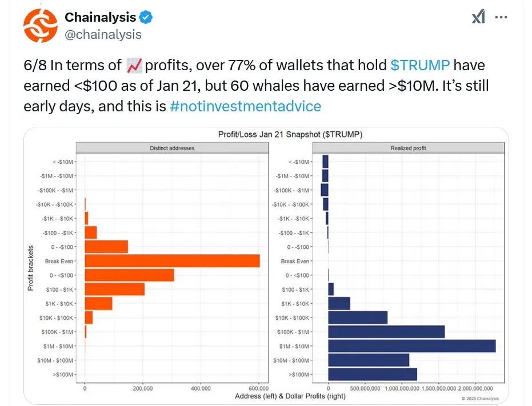Open the Chainalysis profile avatar
The width and height of the screenshot is (532, 406).
pos(39,23)
